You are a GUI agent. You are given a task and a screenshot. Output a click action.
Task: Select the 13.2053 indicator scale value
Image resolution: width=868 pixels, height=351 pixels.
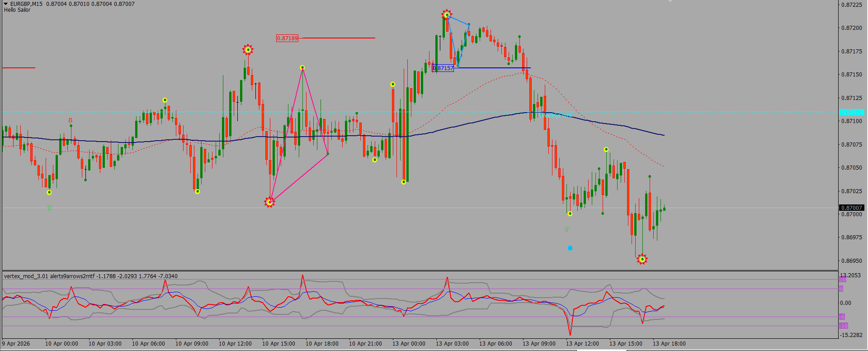[850, 275]
